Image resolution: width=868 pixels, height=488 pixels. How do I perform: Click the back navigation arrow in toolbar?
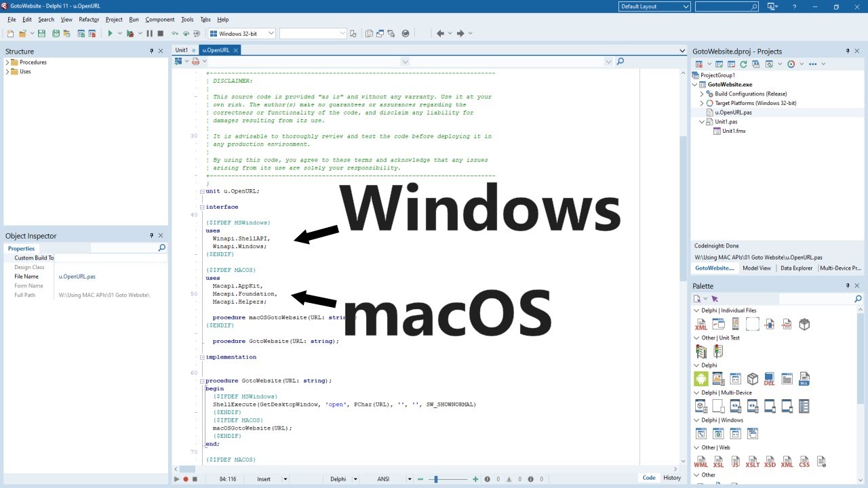(440, 33)
